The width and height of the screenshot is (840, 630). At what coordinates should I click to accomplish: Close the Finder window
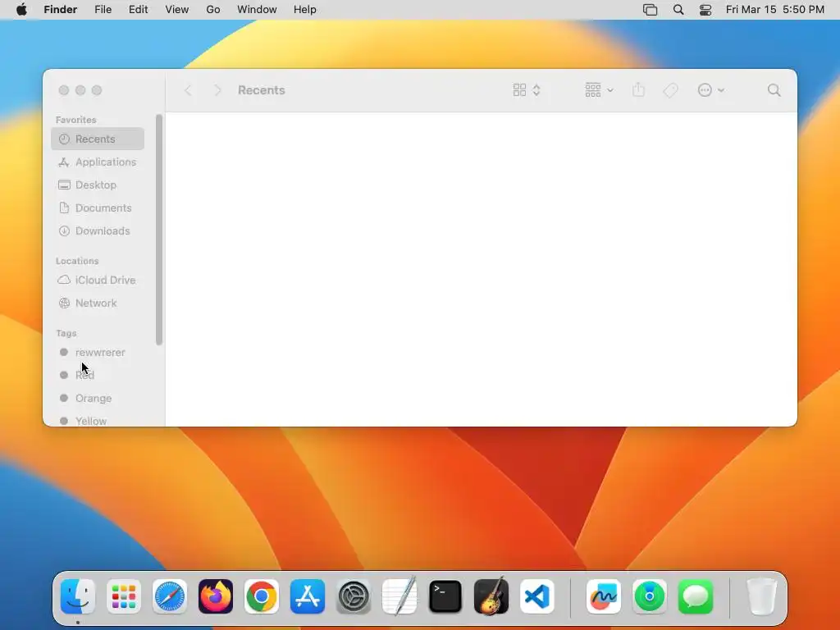click(x=64, y=90)
